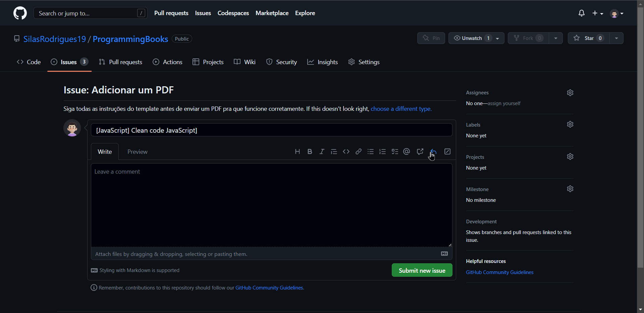Switch to the Code tab
The height and width of the screenshot is (313, 644).
pyautogui.click(x=29, y=62)
